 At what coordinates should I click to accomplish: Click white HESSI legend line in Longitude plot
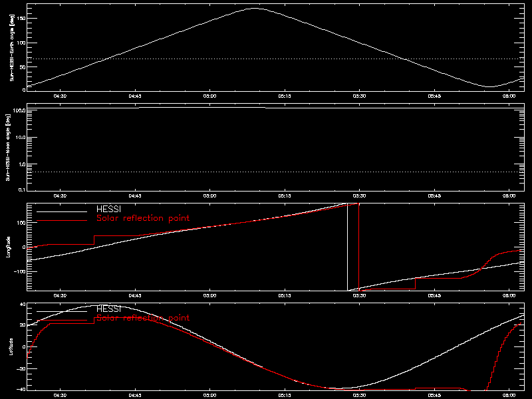62,211
